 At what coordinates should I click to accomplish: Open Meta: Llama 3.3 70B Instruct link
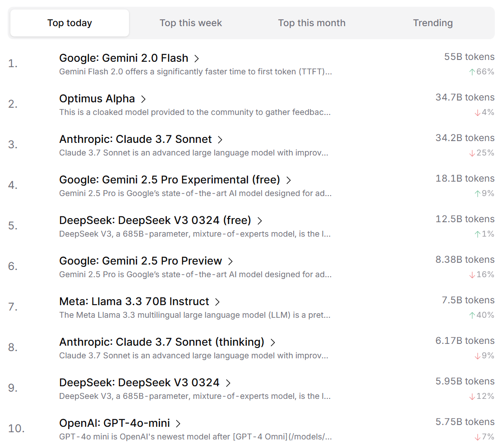134,302
